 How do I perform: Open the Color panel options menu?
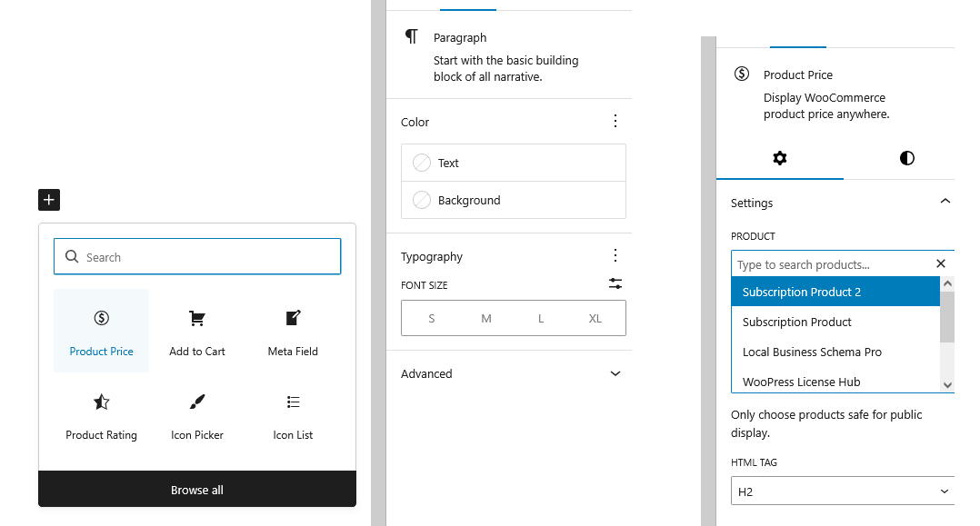(615, 120)
